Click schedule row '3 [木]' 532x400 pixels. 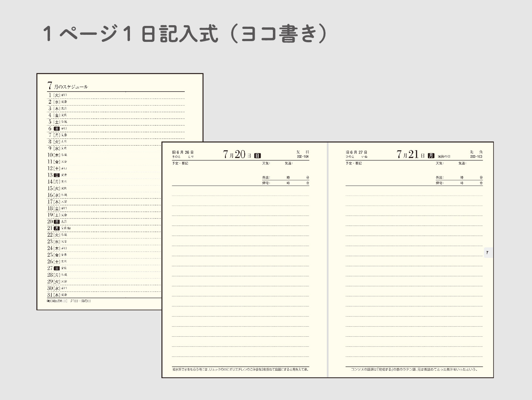(116, 109)
